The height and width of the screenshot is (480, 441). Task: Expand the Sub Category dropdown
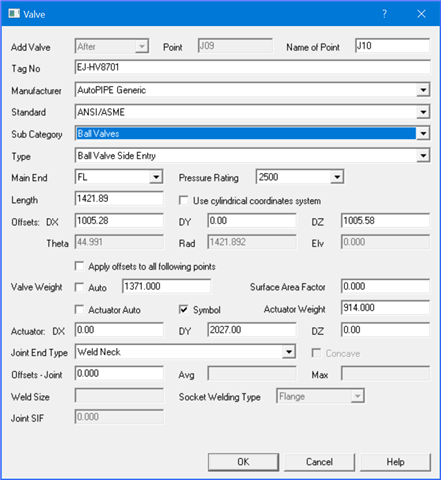[x=423, y=134]
